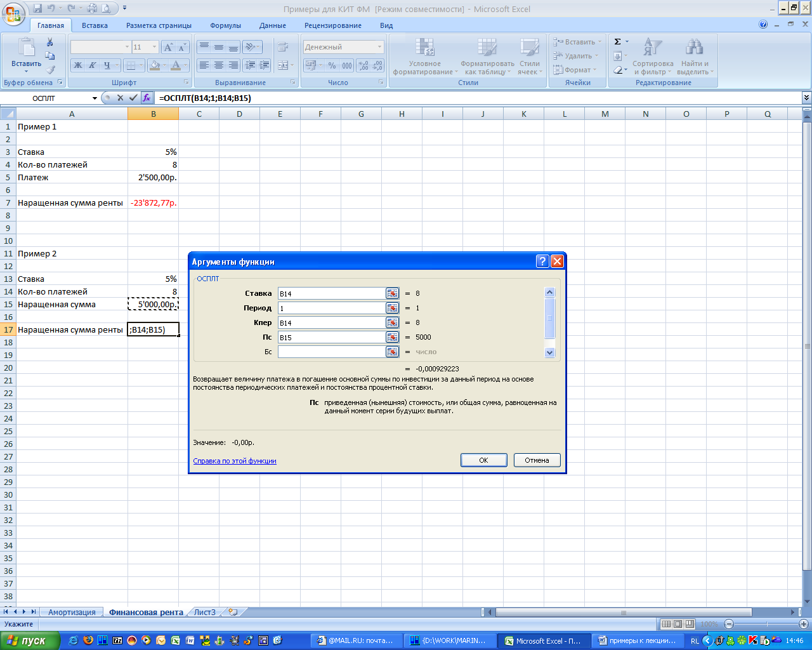This screenshot has height=650, width=812.
Task: Collapse dialog via Пс range selector icon
Action: pos(393,337)
